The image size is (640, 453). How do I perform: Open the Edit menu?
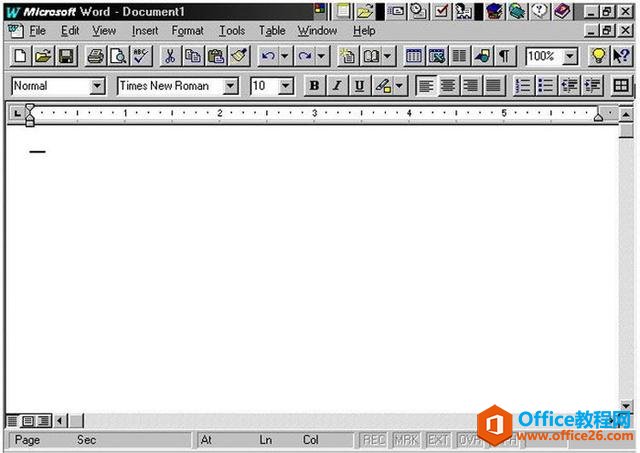click(x=70, y=31)
